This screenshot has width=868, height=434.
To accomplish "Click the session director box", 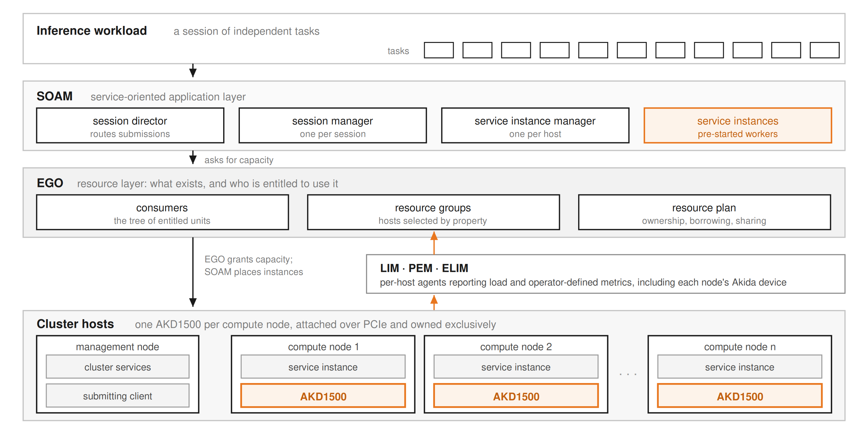I will coord(130,125).
